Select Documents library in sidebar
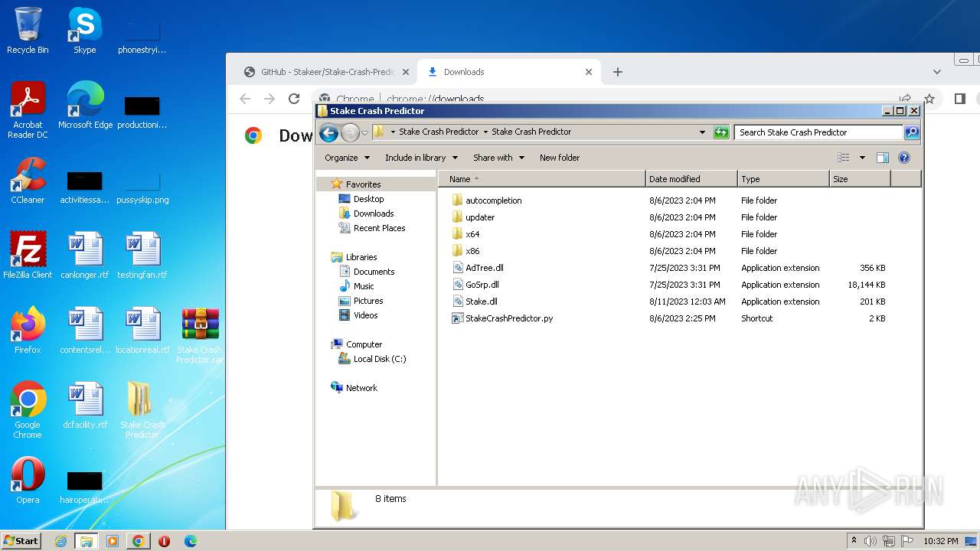The height and width of the screenshot is (551, 980). pyautogui.click(x=374, y=272)
